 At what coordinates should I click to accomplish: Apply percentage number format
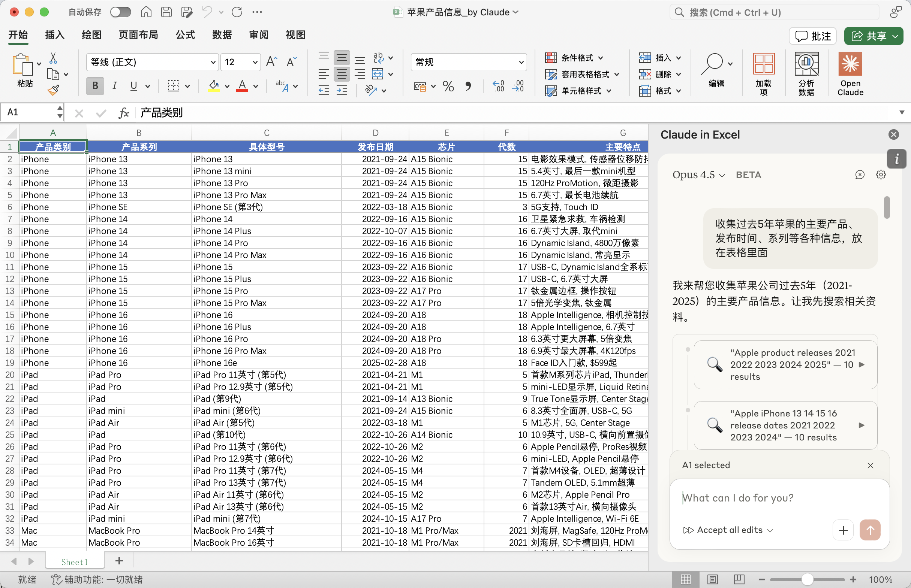point(448,86)
